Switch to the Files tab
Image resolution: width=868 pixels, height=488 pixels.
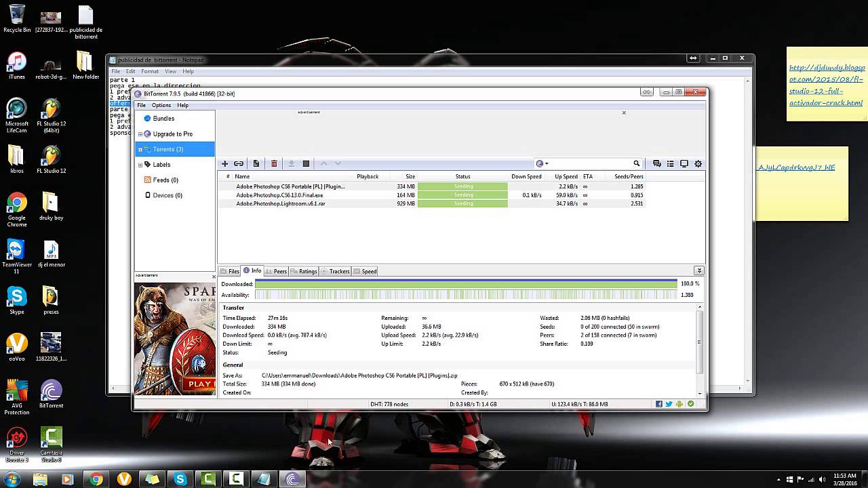[230, 271]
